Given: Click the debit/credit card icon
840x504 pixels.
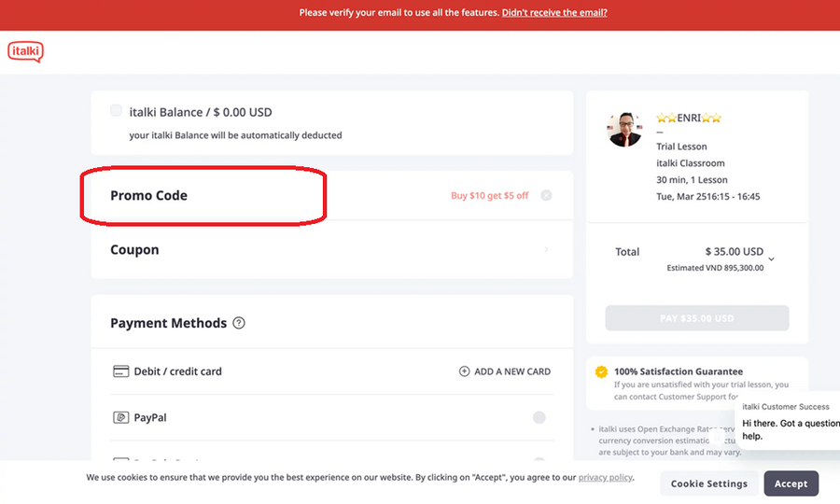Looking at the screenshot, I should (x=120, y=371).
